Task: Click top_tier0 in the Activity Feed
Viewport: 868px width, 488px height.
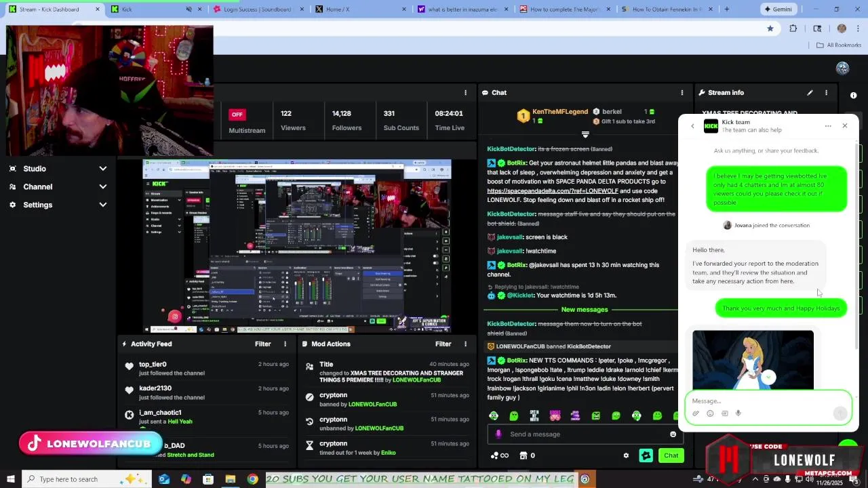Action: click(x=153, y=365)
